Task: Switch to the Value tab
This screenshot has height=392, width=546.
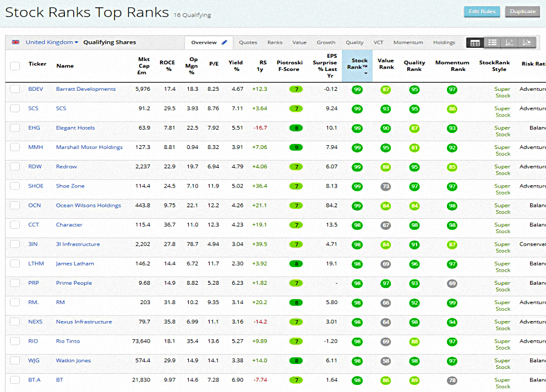Action: click(x=299, y=42)
